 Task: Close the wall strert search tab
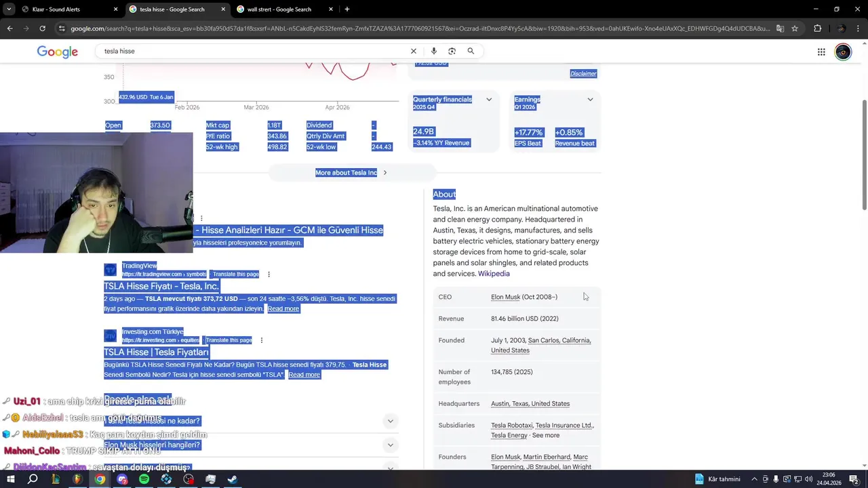(331, 9)
